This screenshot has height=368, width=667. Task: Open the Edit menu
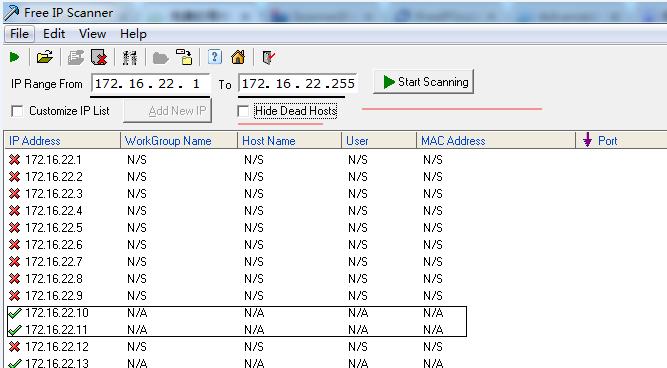click(x=54, y=34)
